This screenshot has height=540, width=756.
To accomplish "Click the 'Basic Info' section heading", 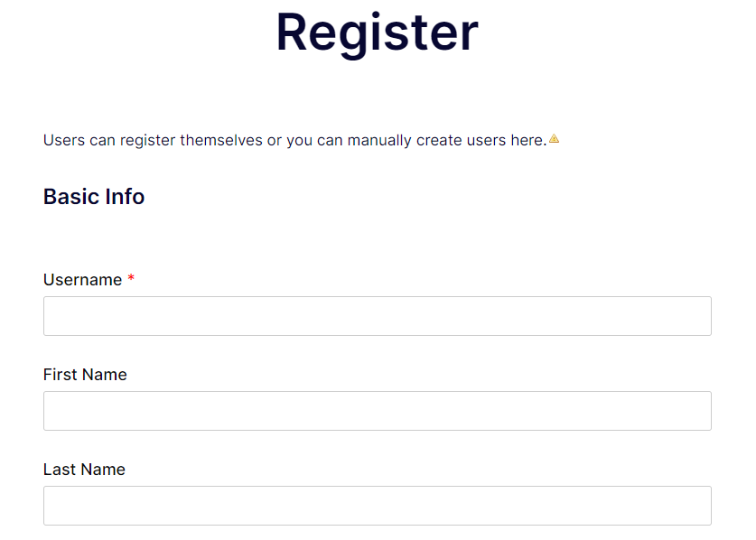I will (x=93, y=196).
